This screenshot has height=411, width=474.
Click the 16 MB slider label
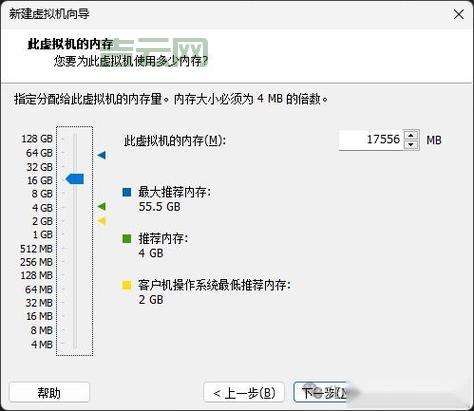40,316
